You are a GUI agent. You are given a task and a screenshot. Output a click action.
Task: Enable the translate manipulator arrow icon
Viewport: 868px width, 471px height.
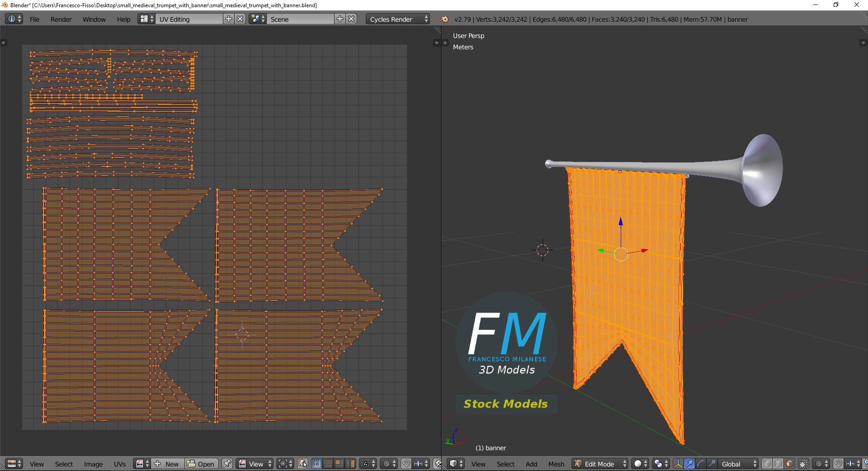click(x=689, y=464)
